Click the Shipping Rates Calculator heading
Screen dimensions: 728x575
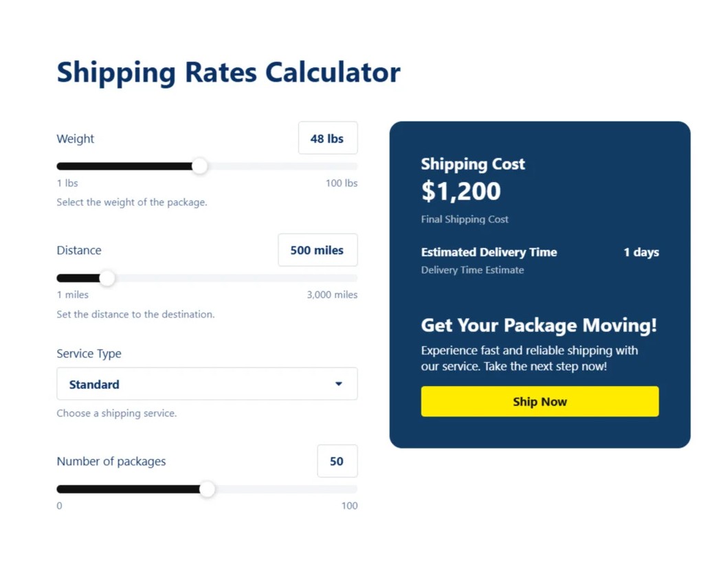tap(228, 72)
